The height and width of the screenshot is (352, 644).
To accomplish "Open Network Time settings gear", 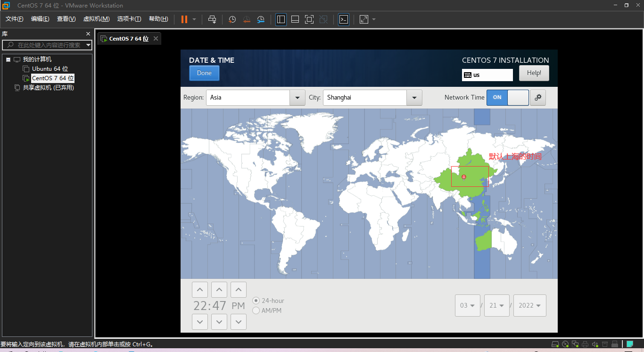I will point(538,98).
